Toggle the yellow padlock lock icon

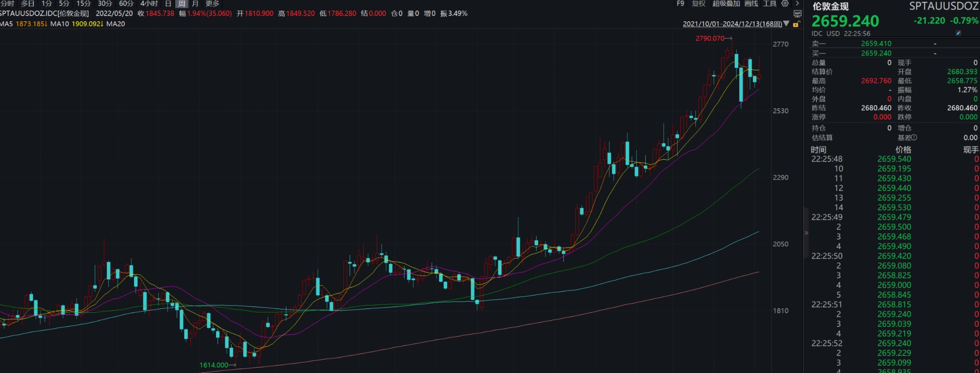click(x=796, y=24)
